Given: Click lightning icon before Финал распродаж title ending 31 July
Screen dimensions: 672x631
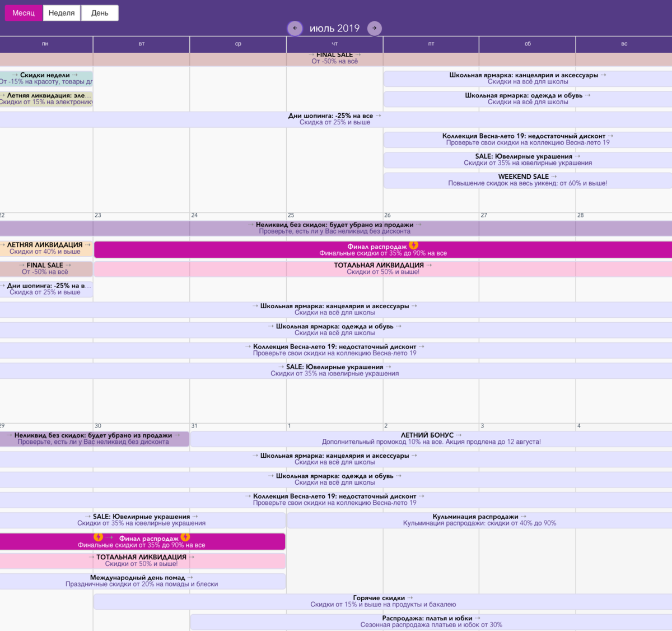Looking at the screenshot, I should 98,537.
